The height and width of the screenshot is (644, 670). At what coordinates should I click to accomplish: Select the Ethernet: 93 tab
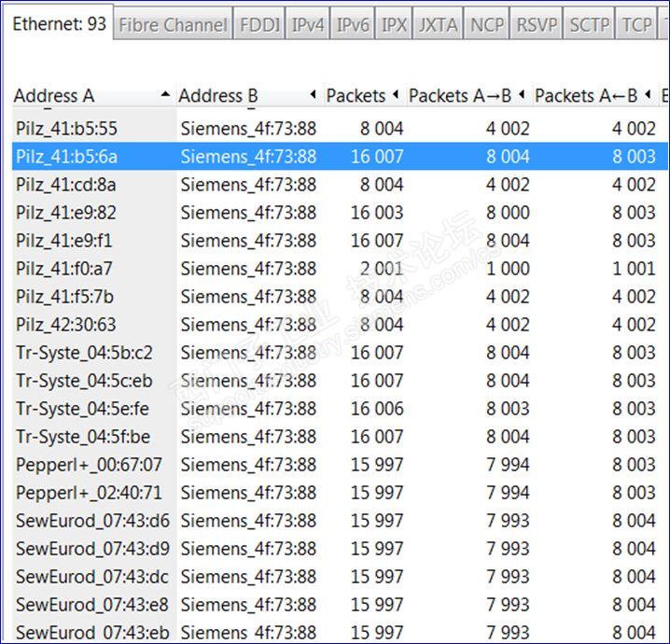[x=59, y=23]
